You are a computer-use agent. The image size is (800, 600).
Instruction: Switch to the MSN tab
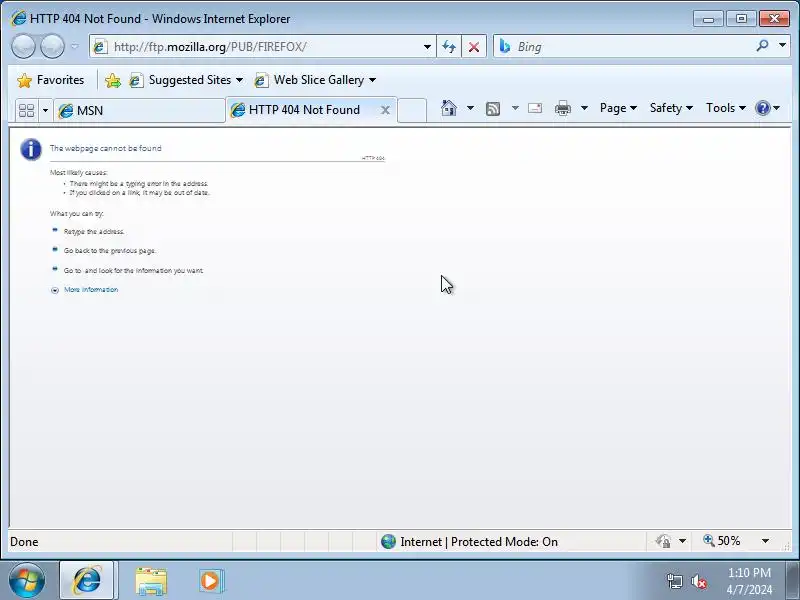(139, 110)
